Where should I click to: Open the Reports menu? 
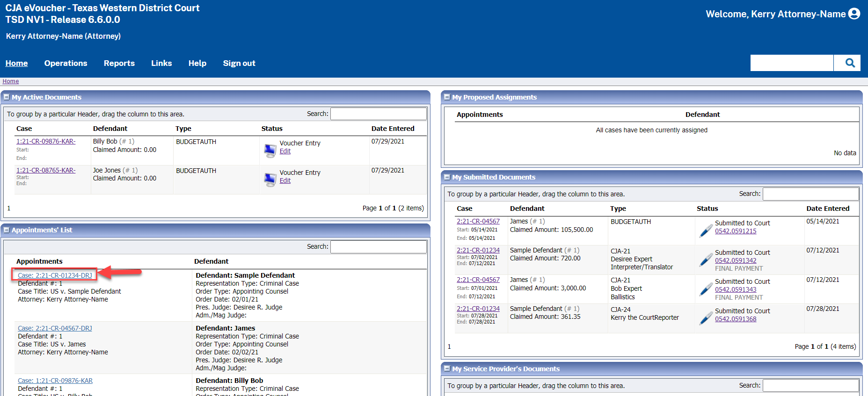click(x=119, y=63)
